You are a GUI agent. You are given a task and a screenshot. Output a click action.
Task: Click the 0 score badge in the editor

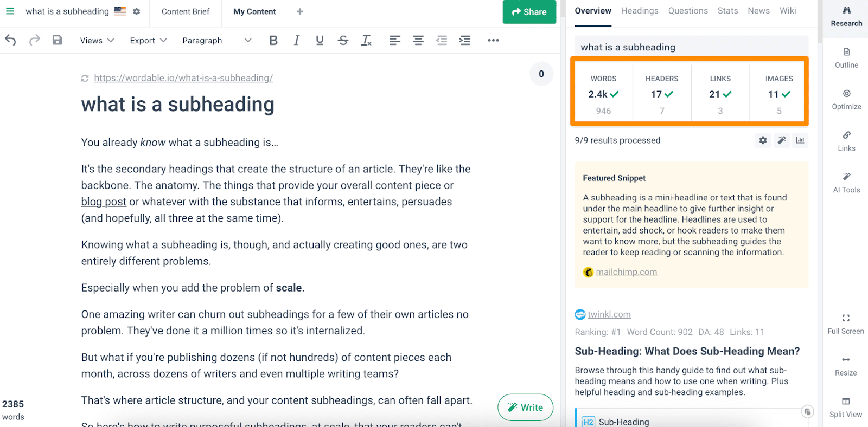tap(541, 74)
